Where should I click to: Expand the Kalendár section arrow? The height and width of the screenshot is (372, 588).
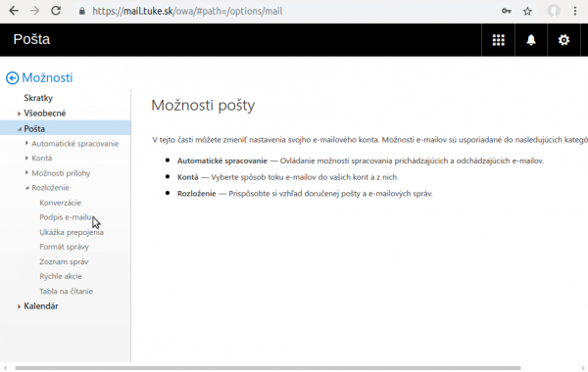point(19,306)
